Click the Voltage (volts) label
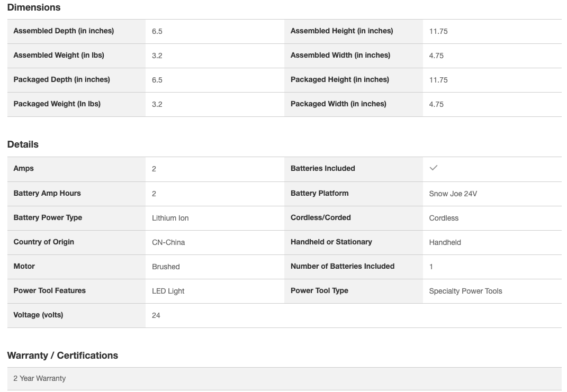This screenshot has height=392, width=567. point(38,315)
